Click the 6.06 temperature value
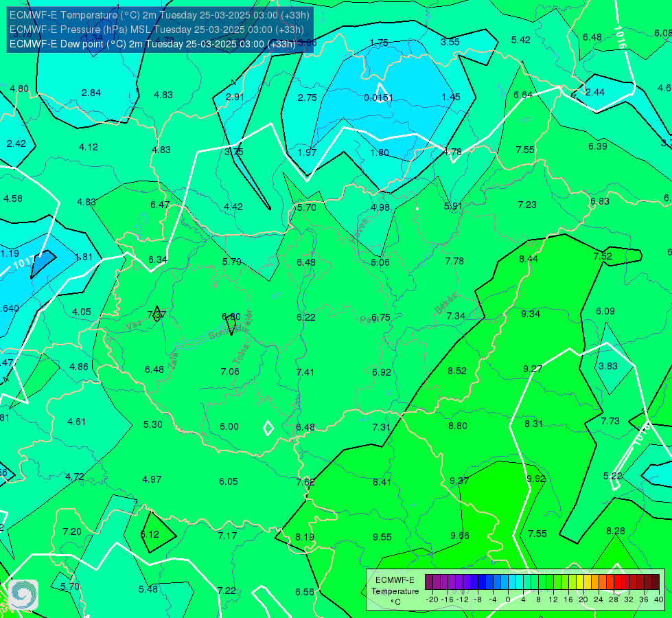The width and height of the screenshot is (672, 618). point(380,262)
